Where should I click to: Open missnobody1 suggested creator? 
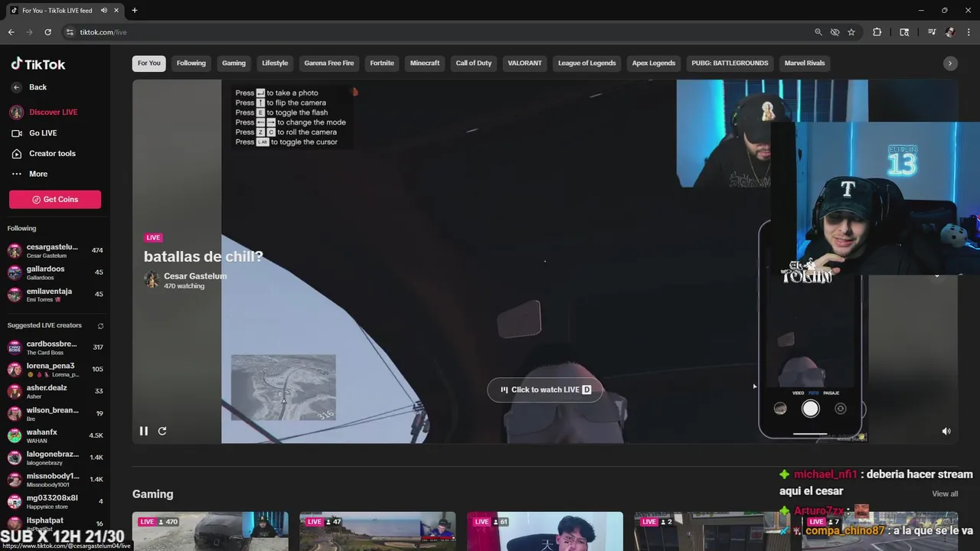pyautogui.click(x=55, y=480)
